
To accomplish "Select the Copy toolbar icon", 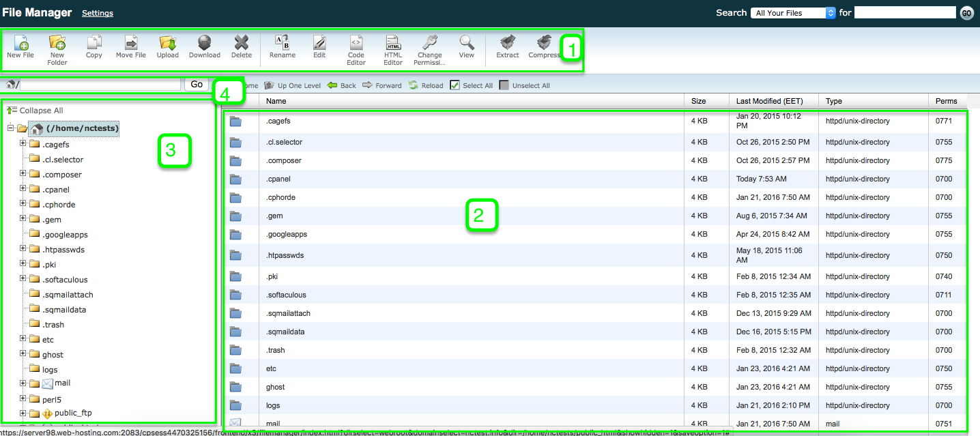I will coord(94,43).
